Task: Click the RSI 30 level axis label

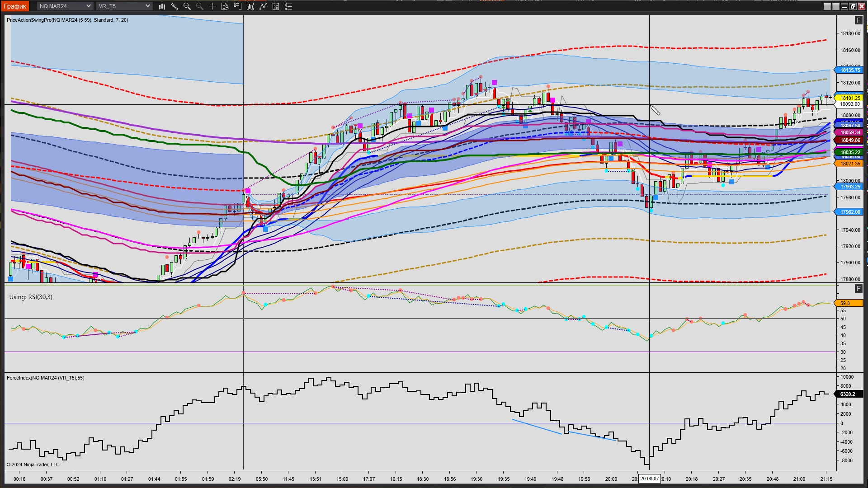Action: [x=843, y=352]
